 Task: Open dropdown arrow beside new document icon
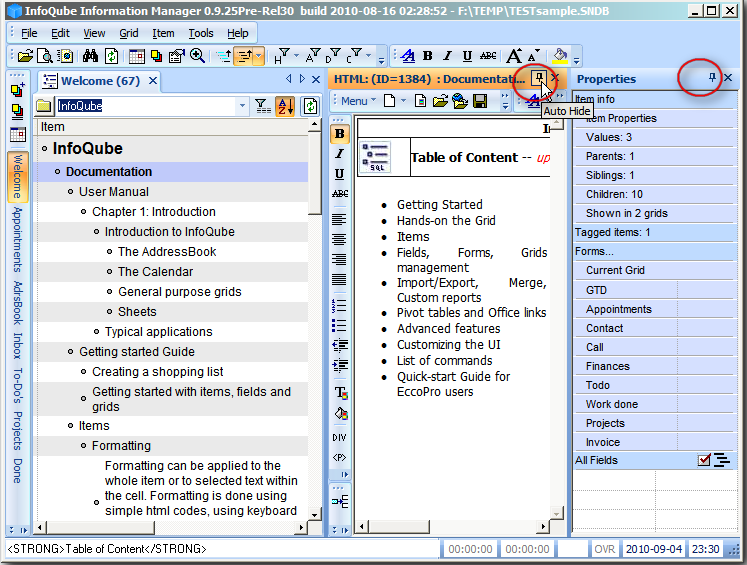point(404,101)
